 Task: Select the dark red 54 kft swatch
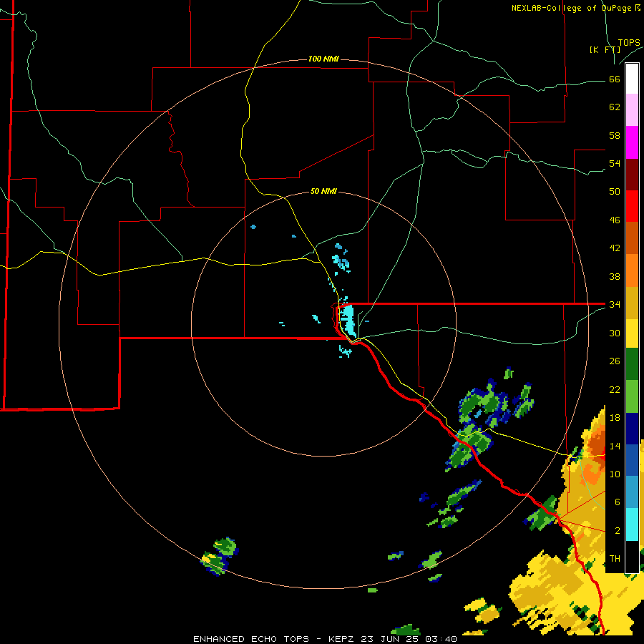[632, 175]
